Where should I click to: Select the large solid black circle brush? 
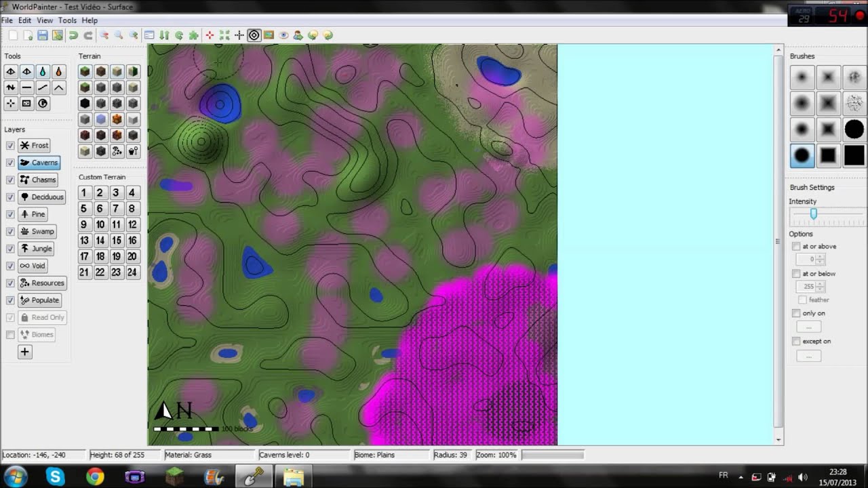click(x=854, y=129)
